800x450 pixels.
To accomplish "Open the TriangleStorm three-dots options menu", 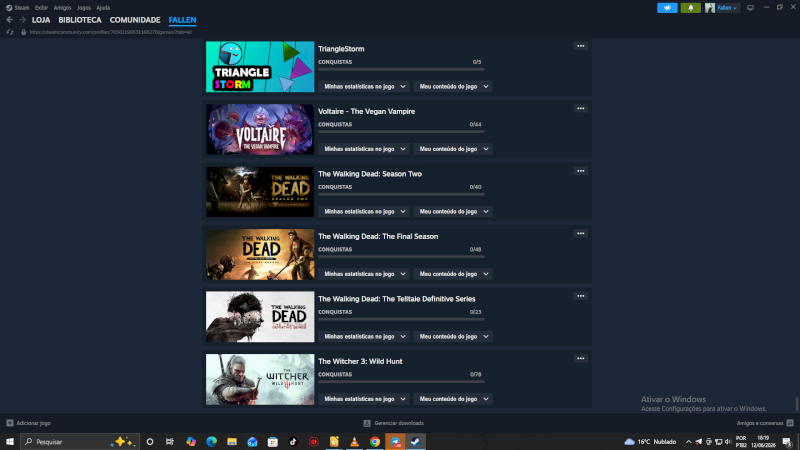I will [581, 46].
